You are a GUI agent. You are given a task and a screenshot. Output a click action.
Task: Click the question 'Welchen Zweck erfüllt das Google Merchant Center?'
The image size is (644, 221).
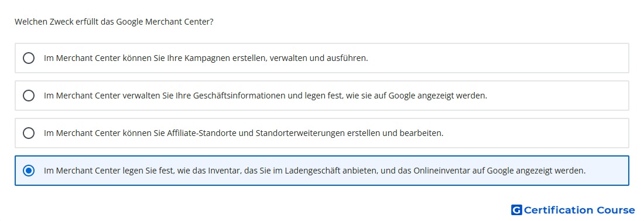[114, 22]
